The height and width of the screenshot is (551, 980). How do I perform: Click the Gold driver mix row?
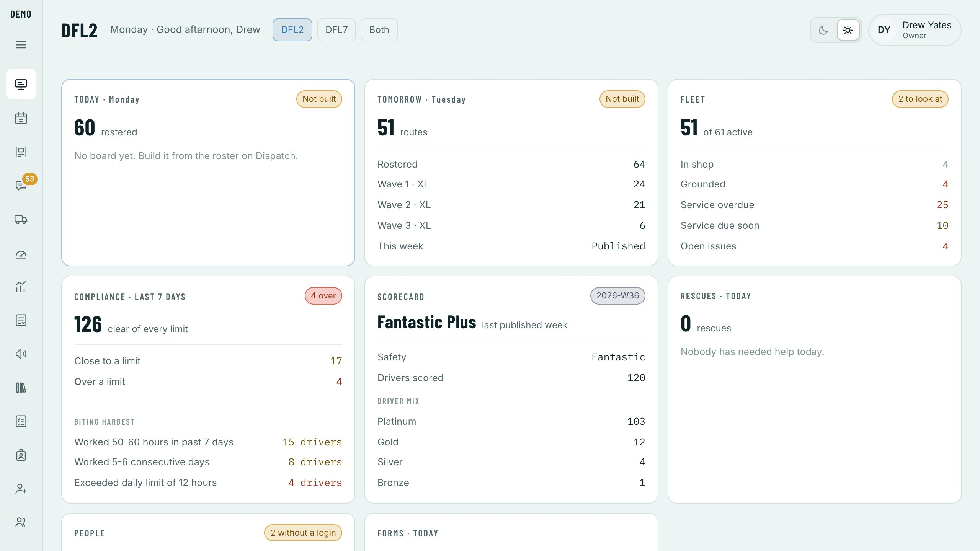[511, 442]
